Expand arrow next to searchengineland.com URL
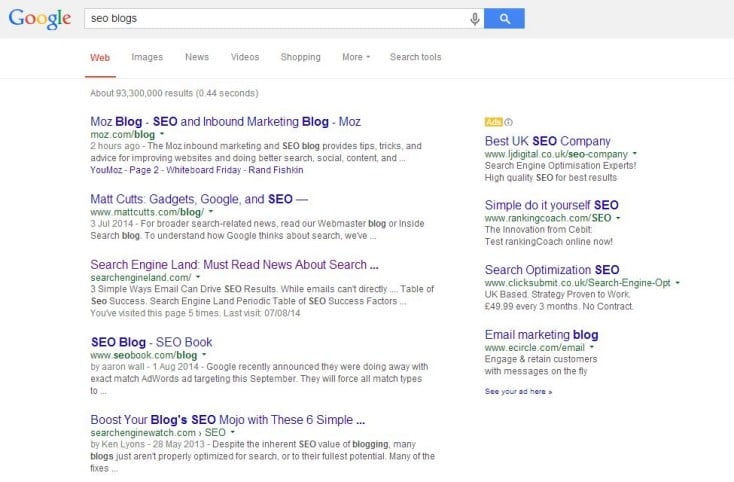Viewport: 734px width, 482px height. pos(198,277)
